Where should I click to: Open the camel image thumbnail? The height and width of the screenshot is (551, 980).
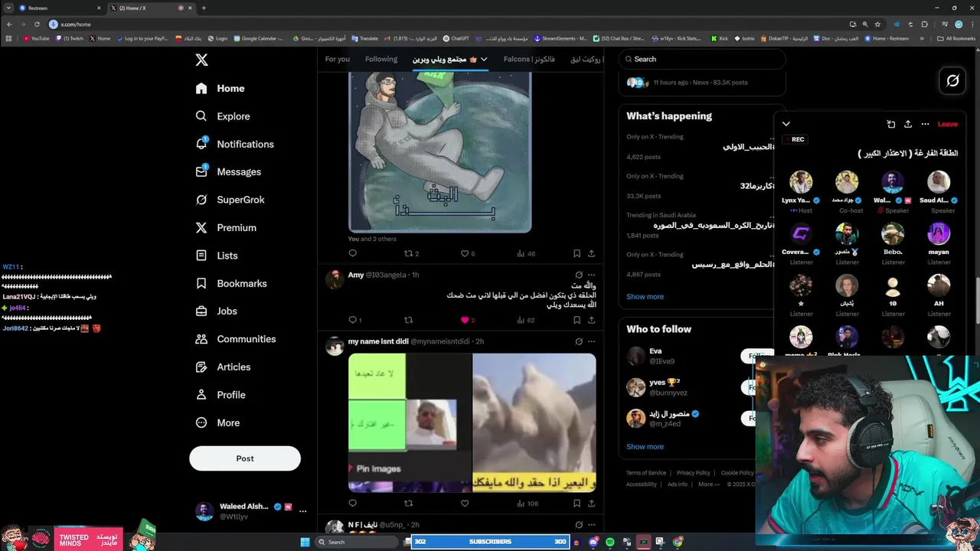(x=534, y=422)
